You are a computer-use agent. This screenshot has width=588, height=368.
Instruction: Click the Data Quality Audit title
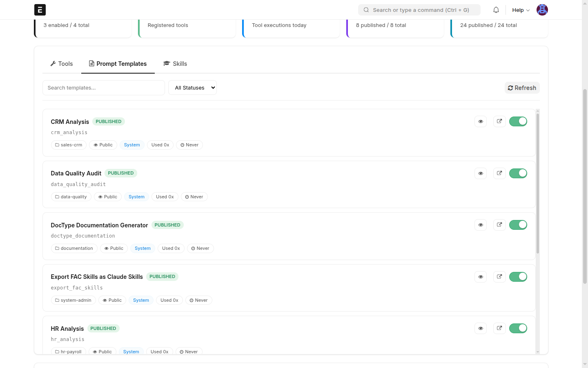tap(76, 173)
